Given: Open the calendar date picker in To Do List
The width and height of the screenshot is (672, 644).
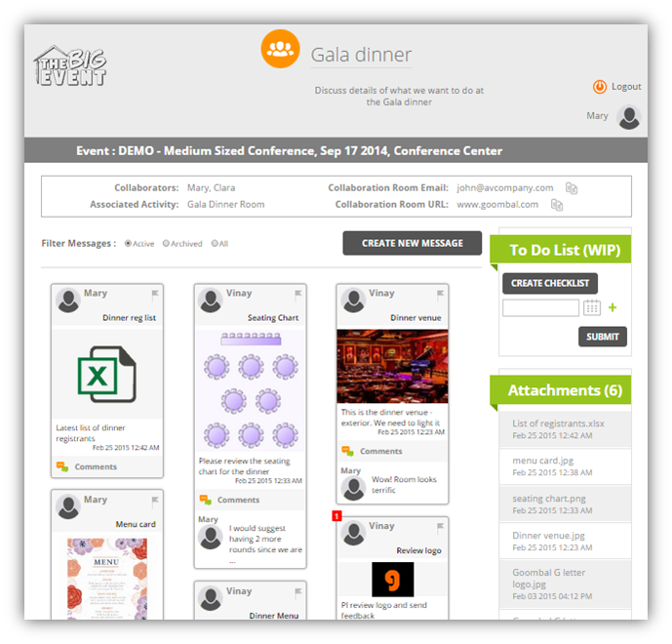Looking at the screenshot, I should (x=592, y=307).
